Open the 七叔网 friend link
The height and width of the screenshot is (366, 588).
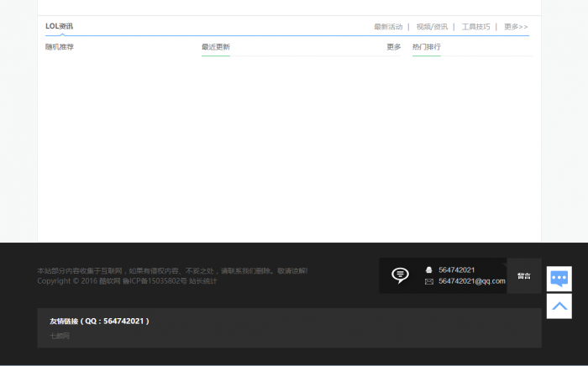[x=60, y=336]
